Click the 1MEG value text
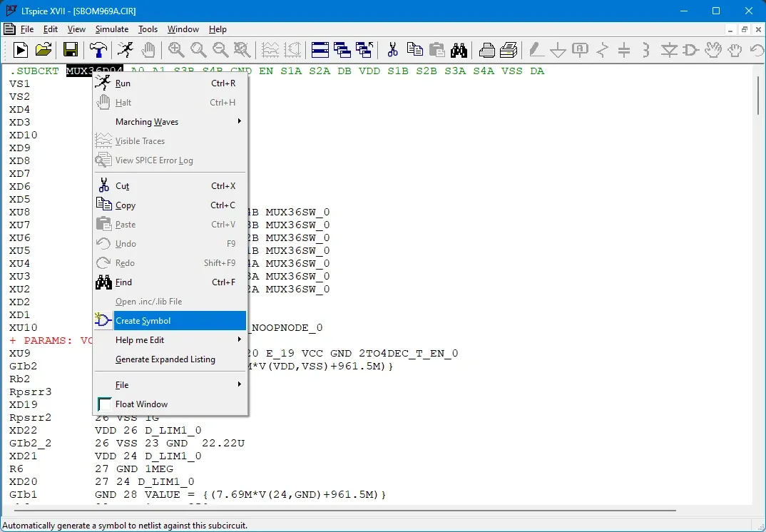 [159, 469]
